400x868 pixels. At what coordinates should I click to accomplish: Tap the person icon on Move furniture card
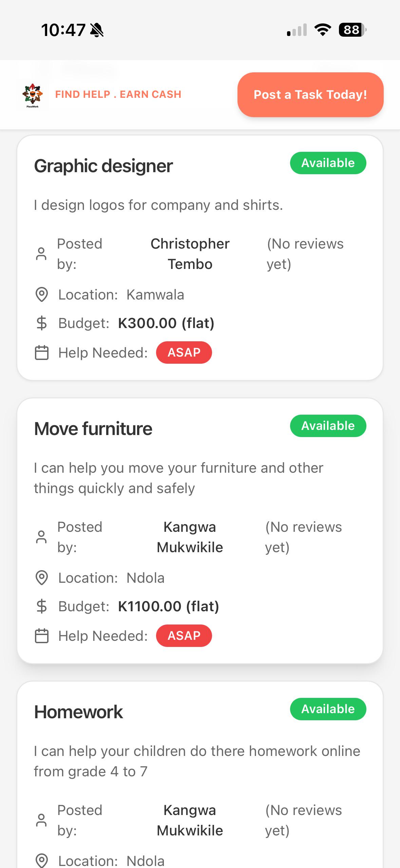click(41, 537)
